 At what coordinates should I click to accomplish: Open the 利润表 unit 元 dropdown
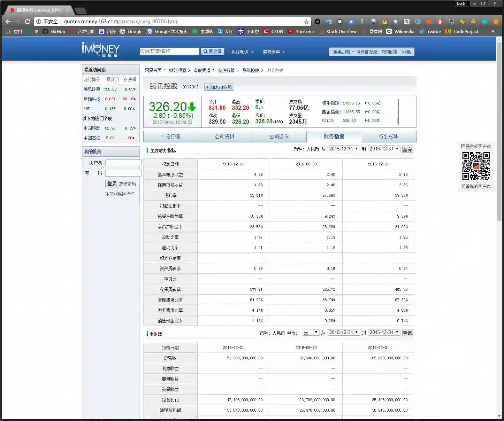coord(311,333)
